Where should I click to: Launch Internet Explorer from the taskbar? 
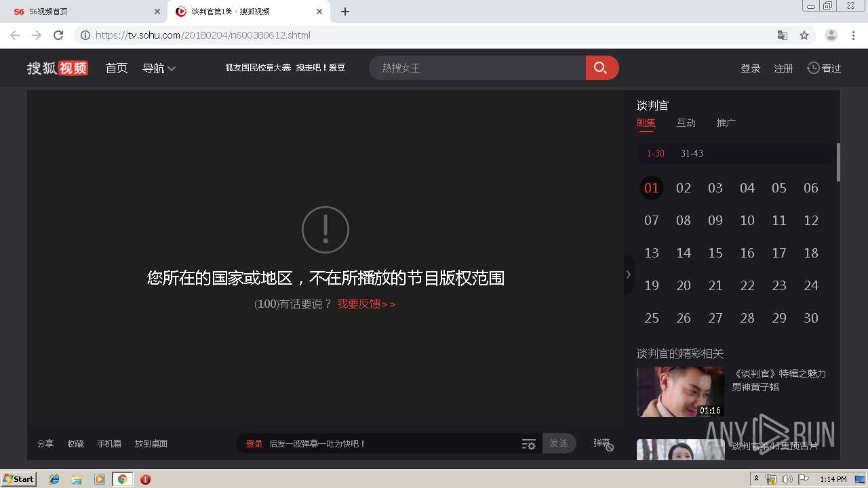[54, 479]
